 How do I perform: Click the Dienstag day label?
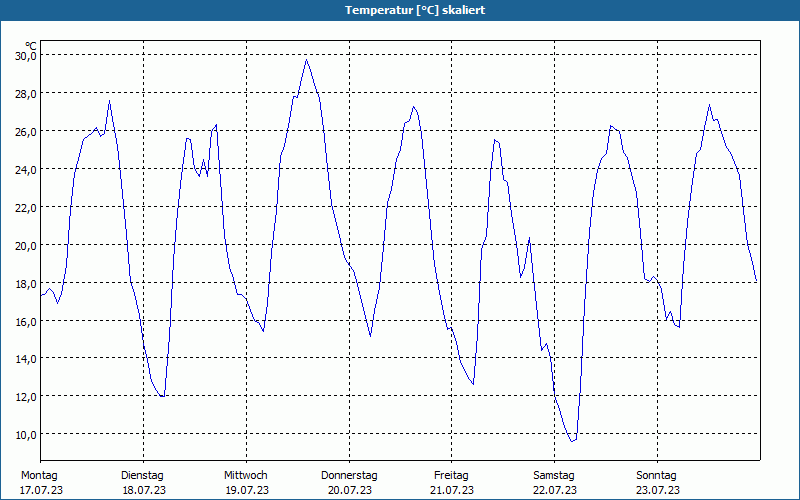tap(142, 476)
